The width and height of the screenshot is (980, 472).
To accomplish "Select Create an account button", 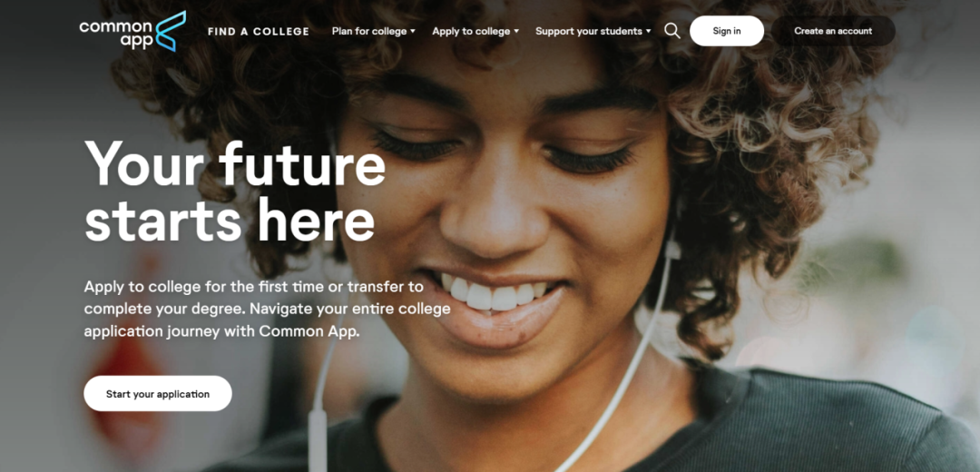I will 832,31.
